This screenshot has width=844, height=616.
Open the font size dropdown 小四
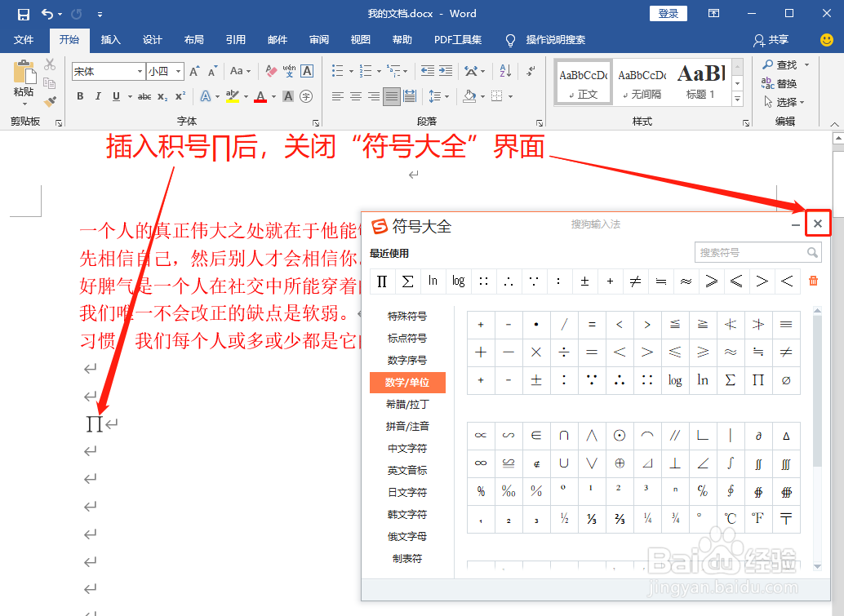(178, 71)
